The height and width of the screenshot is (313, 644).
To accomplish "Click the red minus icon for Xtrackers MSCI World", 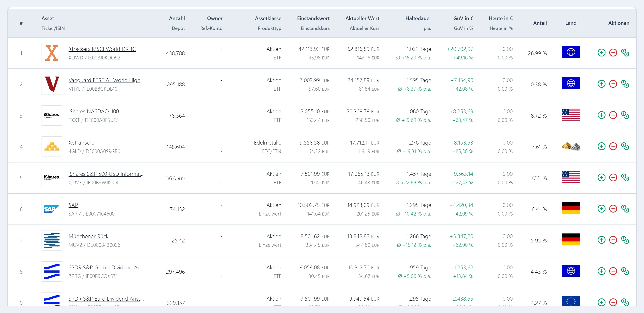I will 613,53.
